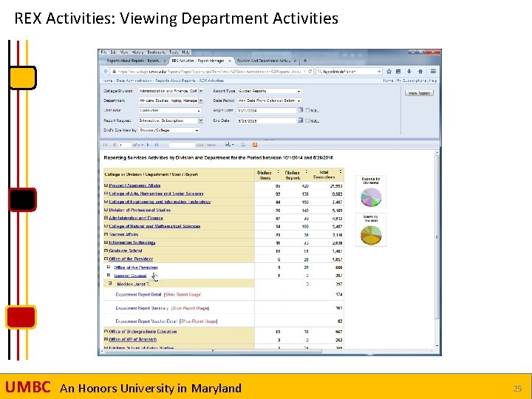The width and height of the screenshot is (532, 399).
Task: Click the refresh report icon in report toolbar
Action: coord(243,145)
